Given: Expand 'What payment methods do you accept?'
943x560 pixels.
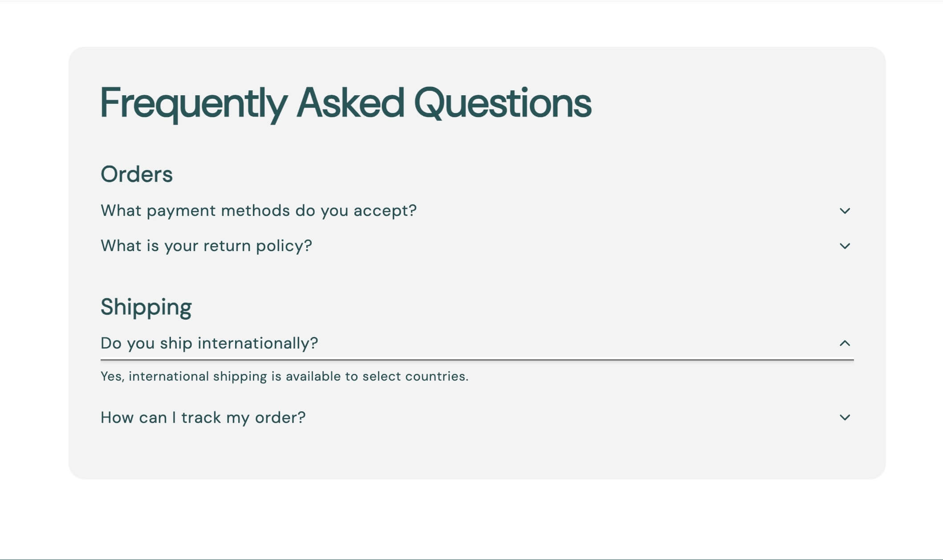Looking at the screenshot, I should pos(477,211).
